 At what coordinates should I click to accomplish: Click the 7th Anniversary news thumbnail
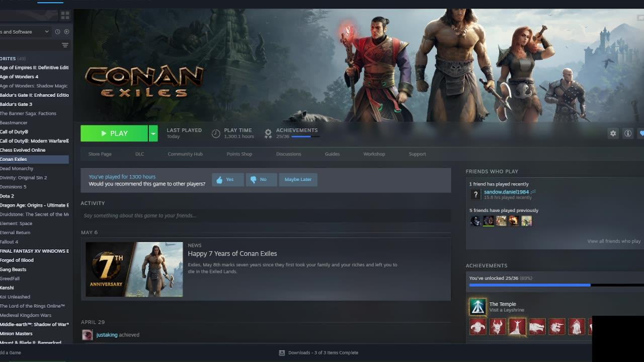(x=134, y=269)
